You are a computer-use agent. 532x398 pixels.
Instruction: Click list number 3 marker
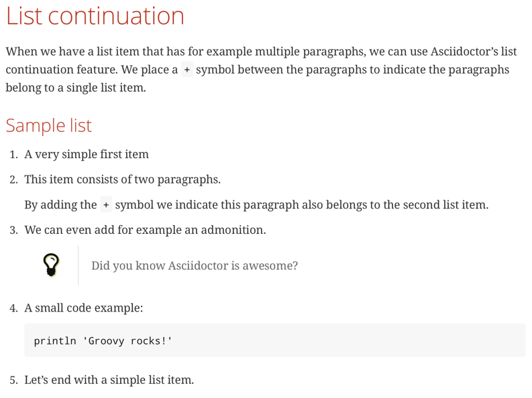pos(13,230)
